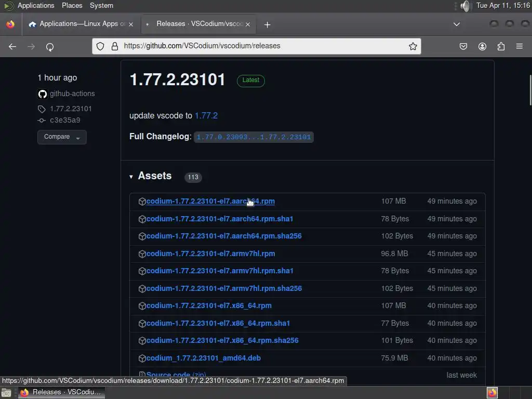Click the 1.77.2.23101 tag link in sidebar

point(71,109)
